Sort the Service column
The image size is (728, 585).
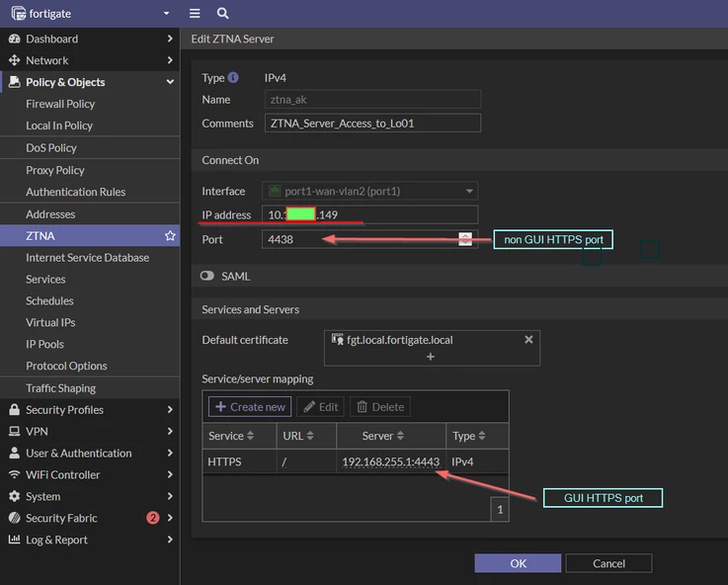(x=250, y=436)
